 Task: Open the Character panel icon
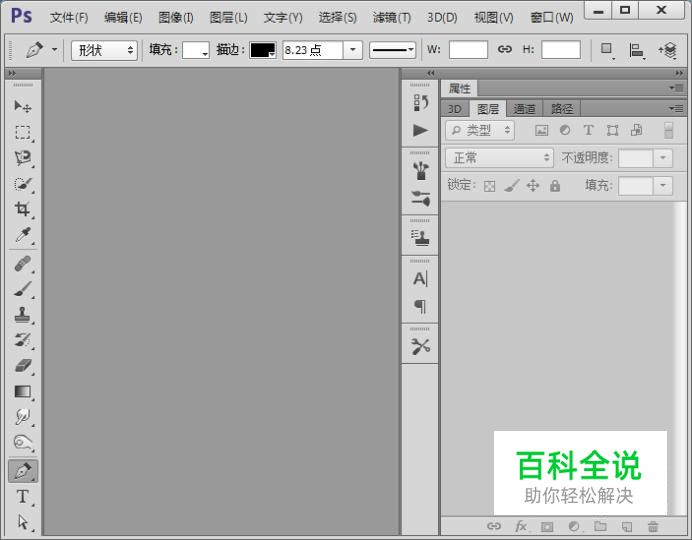tap(420, 279)
